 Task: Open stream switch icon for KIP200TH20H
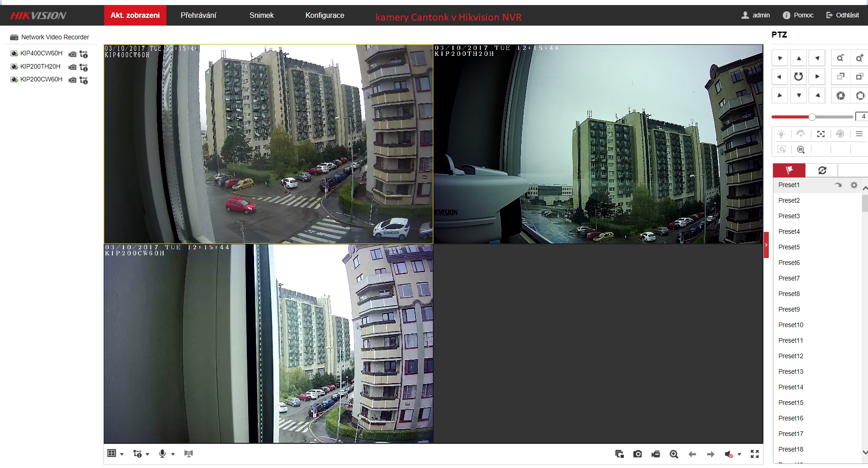tap(84, 67)
